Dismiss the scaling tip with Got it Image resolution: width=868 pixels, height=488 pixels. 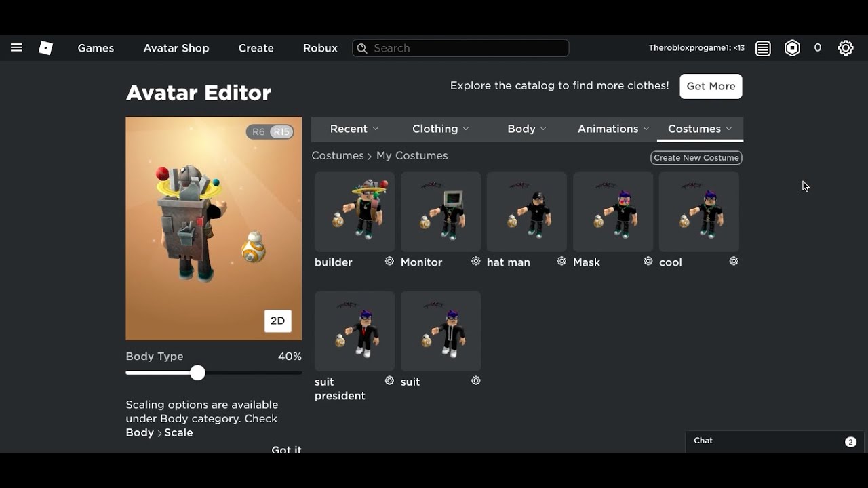286,449
